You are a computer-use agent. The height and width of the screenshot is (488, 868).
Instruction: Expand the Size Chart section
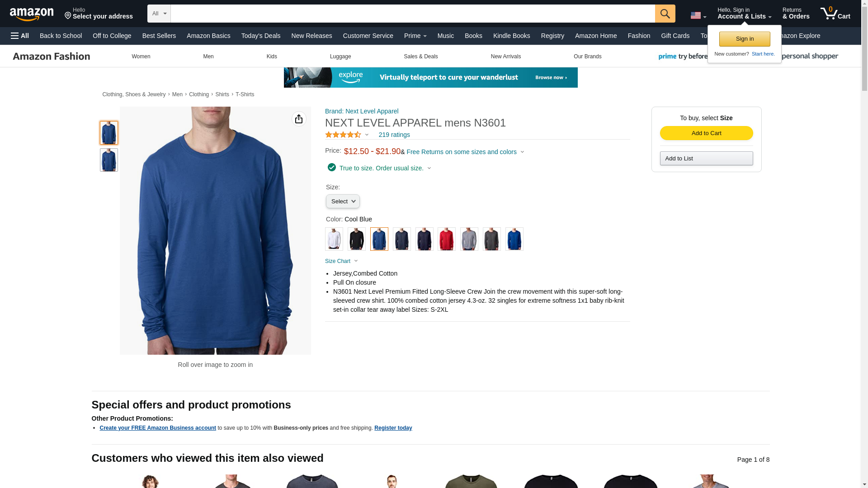click(x=341, y=261)
